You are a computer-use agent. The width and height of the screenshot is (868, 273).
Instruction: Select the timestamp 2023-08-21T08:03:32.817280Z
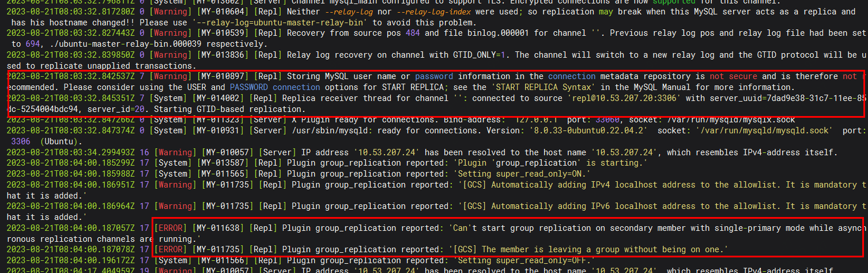[69, 12]
